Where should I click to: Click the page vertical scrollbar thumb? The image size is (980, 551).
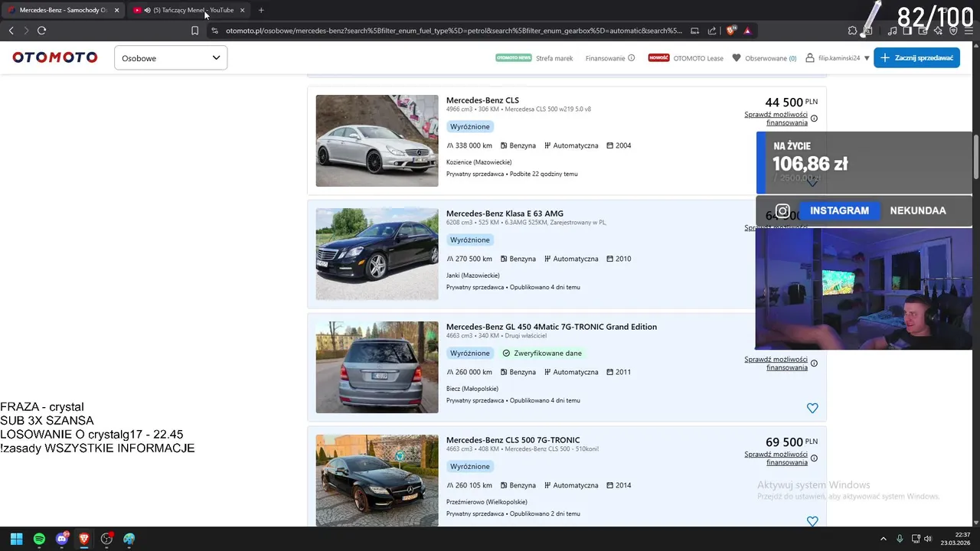pyautogui.click(x=975, y=157)
